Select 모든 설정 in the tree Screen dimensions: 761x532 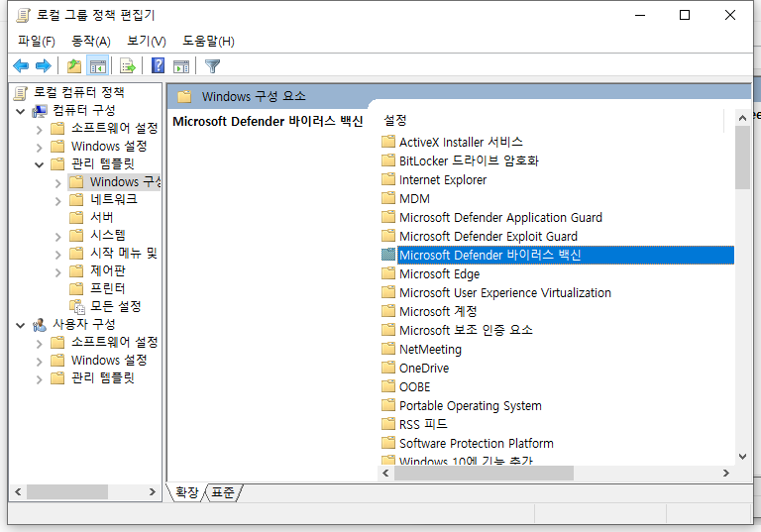[116, 306]
